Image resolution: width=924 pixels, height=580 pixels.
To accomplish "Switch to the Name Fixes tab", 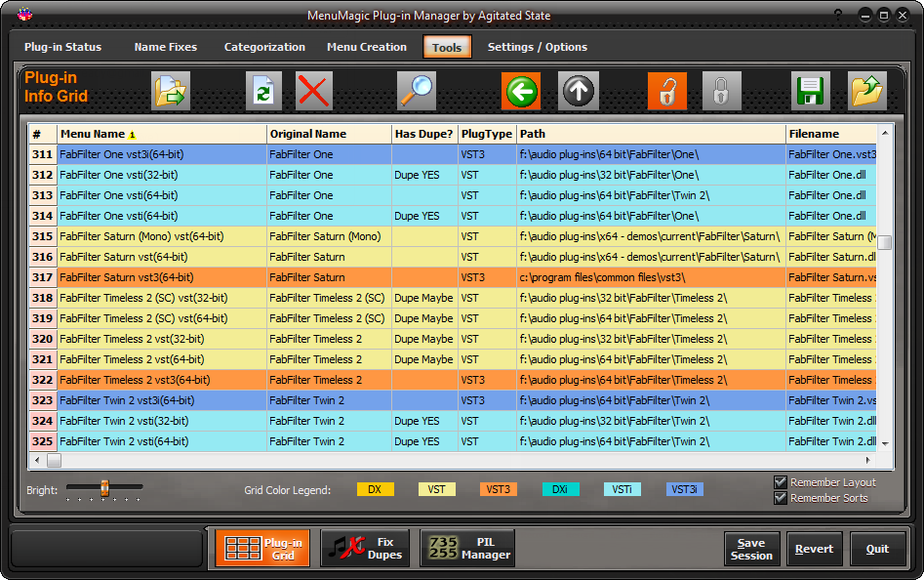I will [x=166, y=47].
